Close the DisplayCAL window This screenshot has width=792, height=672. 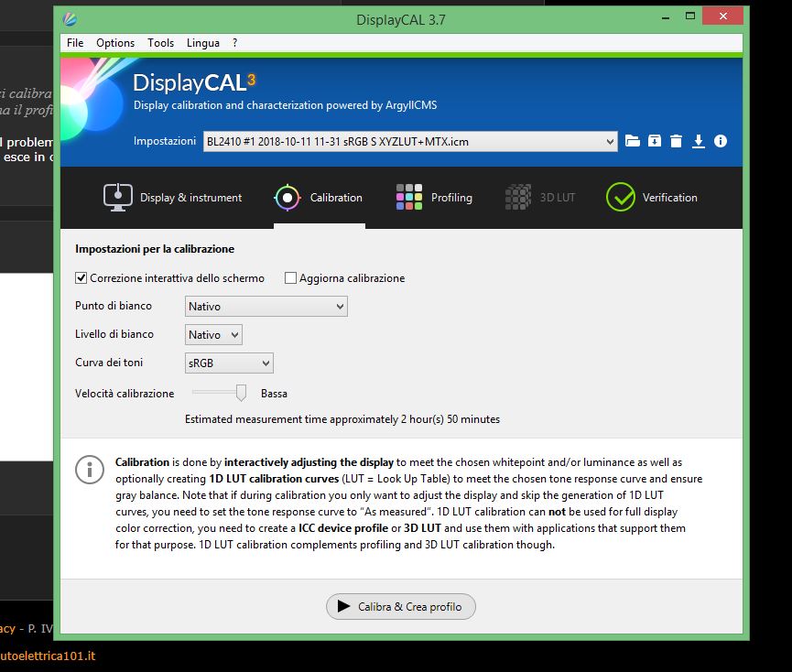pyautogui.click(x=723, y=16)
